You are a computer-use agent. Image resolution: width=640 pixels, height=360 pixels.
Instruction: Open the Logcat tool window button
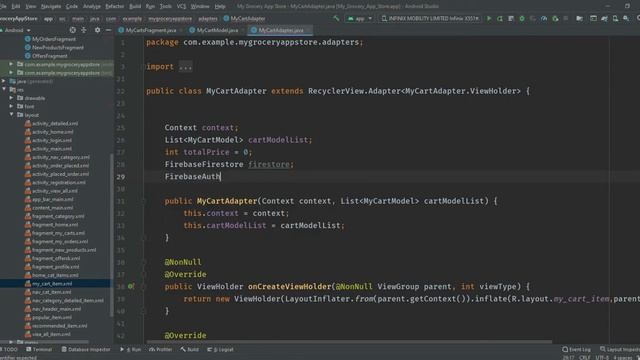[220, 349]
